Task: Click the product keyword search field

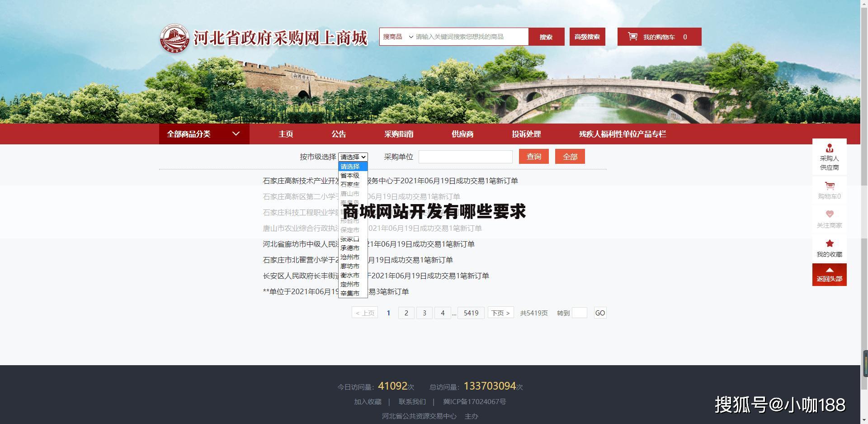Action: [x=471, y=37]
